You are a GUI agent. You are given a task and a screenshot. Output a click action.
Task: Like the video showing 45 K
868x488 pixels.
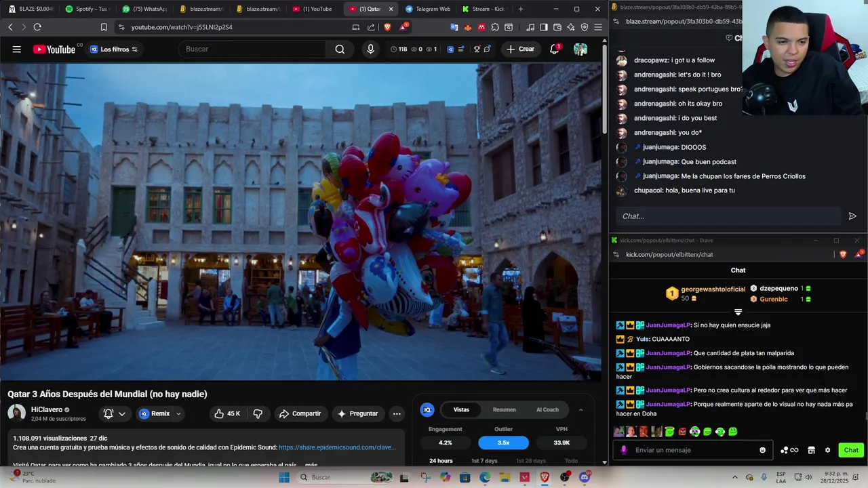(x=226, y=413)
